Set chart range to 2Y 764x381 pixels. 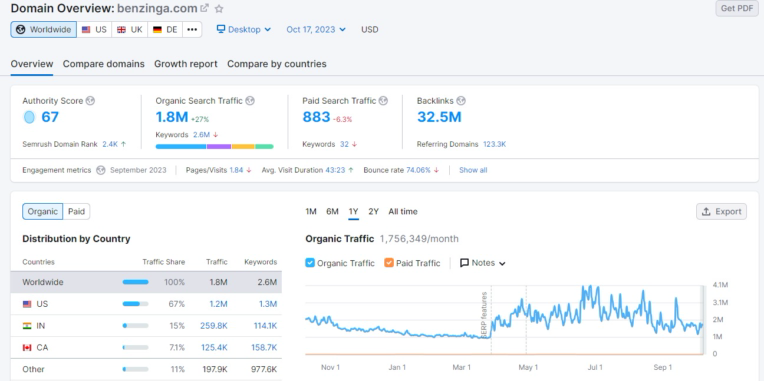pos(373,211)
